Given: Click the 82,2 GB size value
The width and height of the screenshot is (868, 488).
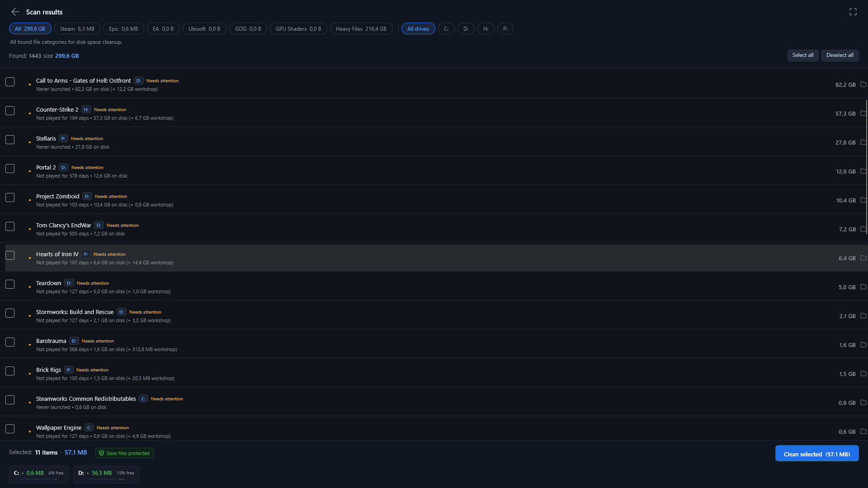Looking at the screenshot, I should [x=845, y=84].
